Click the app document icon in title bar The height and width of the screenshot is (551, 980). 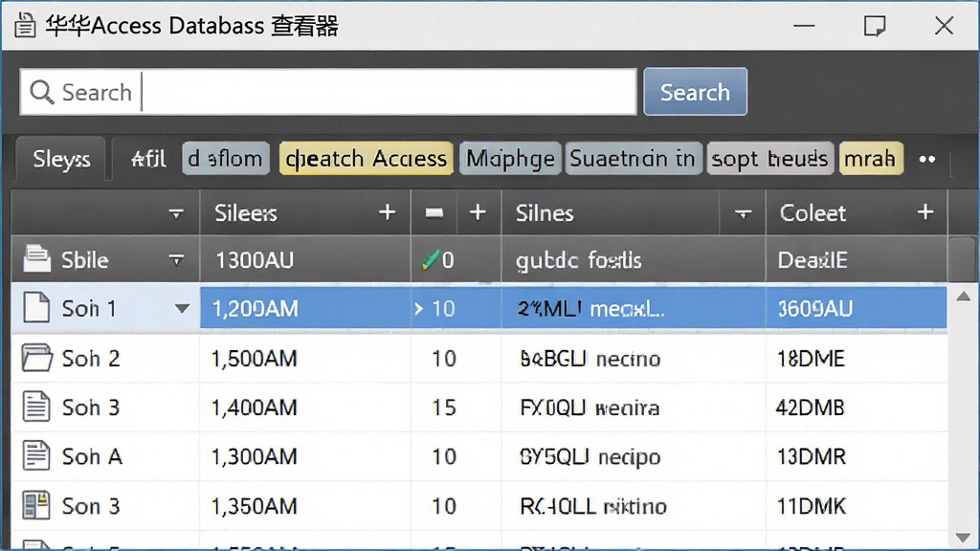coord(25,26)
